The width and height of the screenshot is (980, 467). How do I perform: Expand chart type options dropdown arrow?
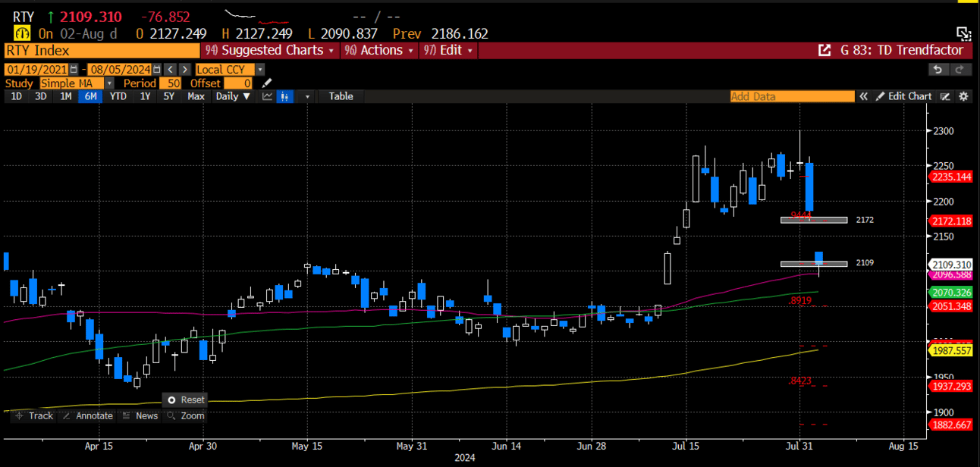[307, 96]
